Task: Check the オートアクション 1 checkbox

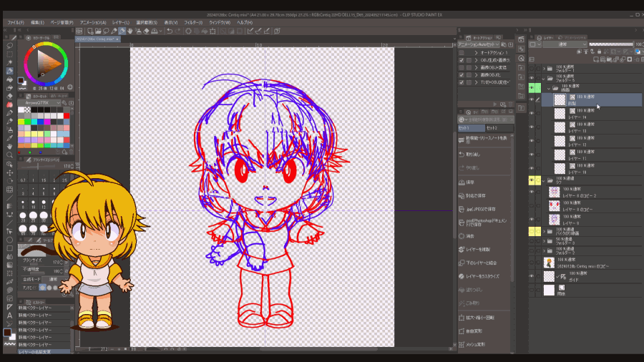Action: pyautogui.click(x=462, y=53)
